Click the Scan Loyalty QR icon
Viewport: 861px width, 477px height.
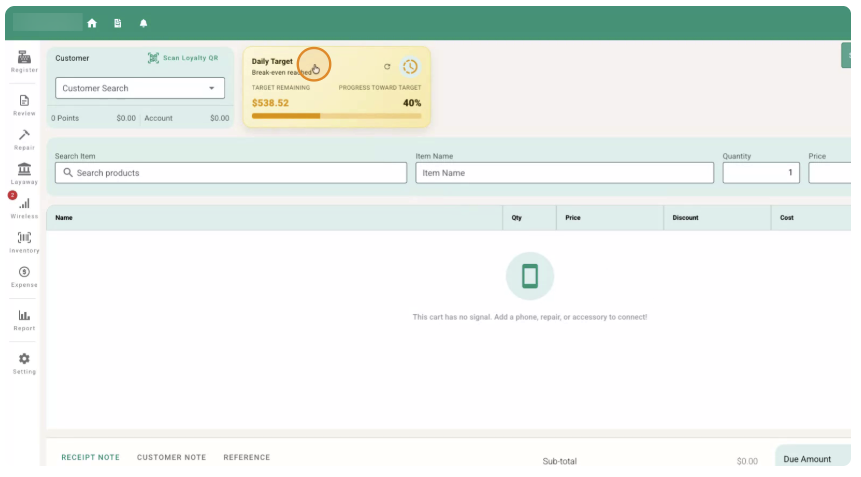pos(153,58)
